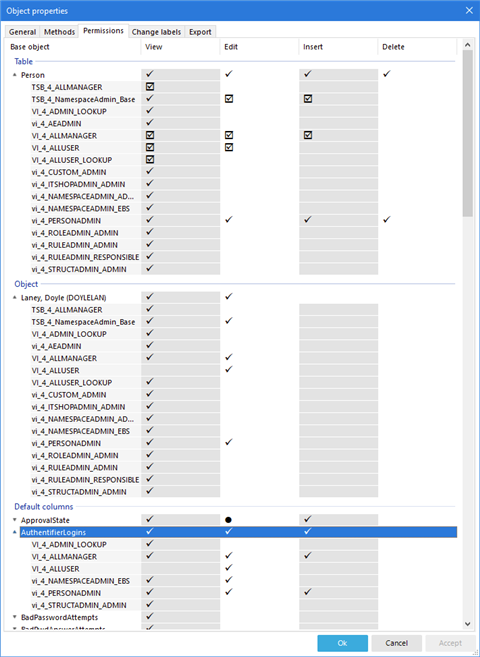Select VI_4_ALLUSER_LOOKUP under Laney, Doyle

click(x=72, y=383)
